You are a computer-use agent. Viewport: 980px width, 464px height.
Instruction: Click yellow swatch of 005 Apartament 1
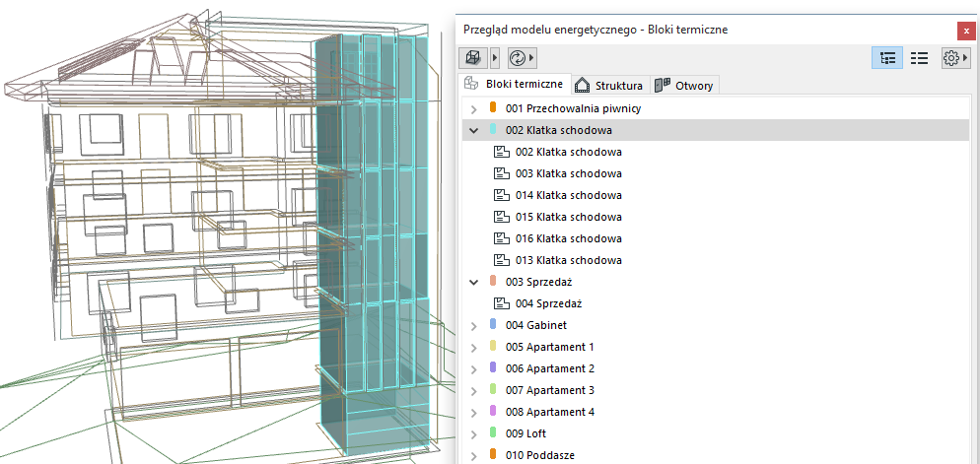click(x=493, y=346)
